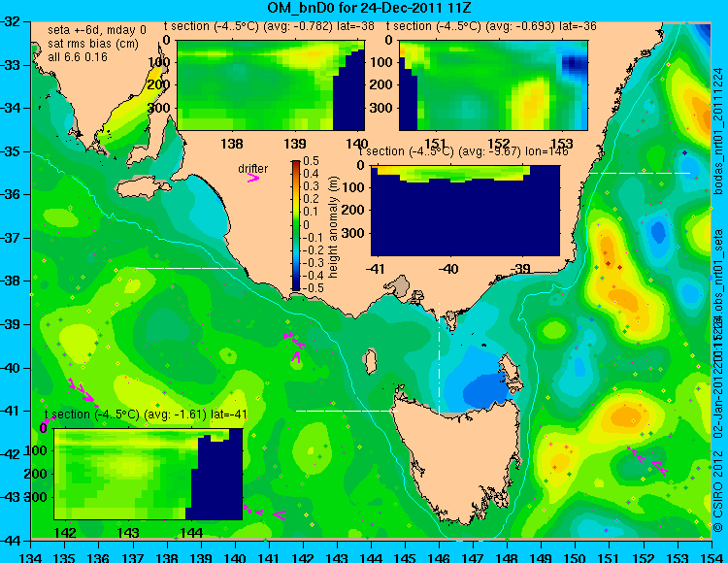Click the magenta drifter arrows near 152E, 42S
The image size is (728, 563).
click(648, 461)
